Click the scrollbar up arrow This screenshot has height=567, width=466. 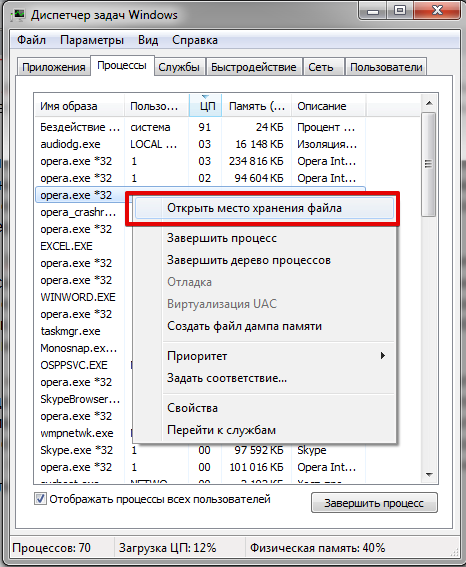coord(429,103)
